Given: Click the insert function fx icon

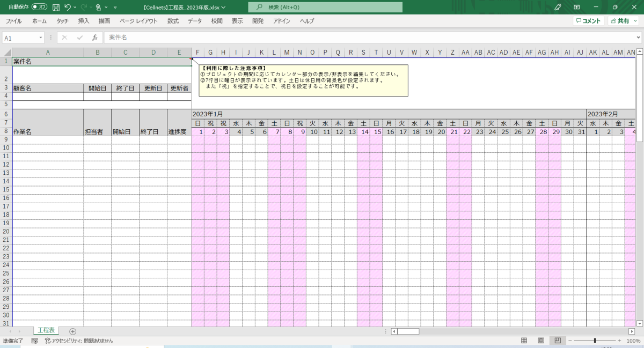Looking at the screenshot, I should click(x=94, y=38).
